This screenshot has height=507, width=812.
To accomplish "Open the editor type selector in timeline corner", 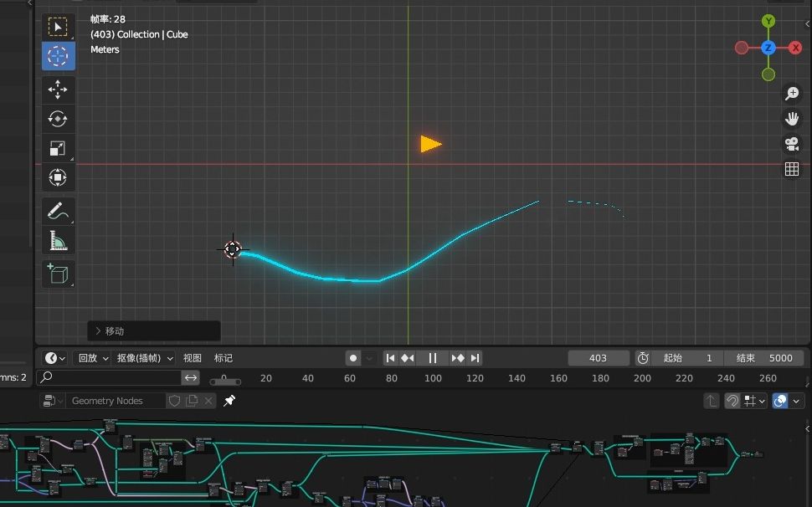I will (52, 358).
